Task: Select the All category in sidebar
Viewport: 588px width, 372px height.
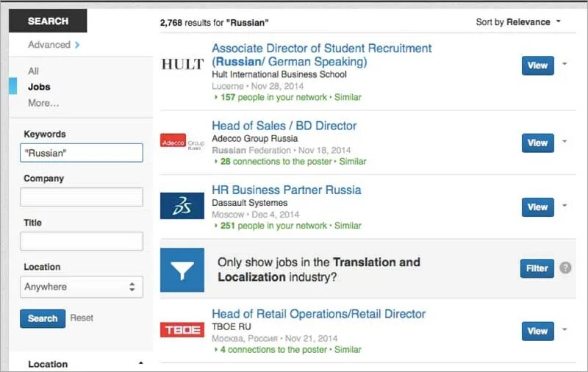Action: [34, 71]
